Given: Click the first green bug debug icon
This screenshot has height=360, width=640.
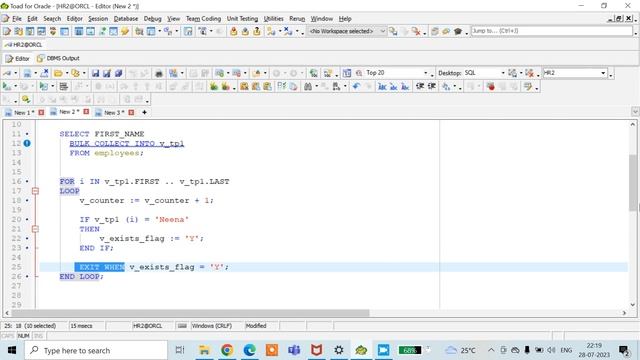Looking at the screenshot, I should click(x=213, y=86).
